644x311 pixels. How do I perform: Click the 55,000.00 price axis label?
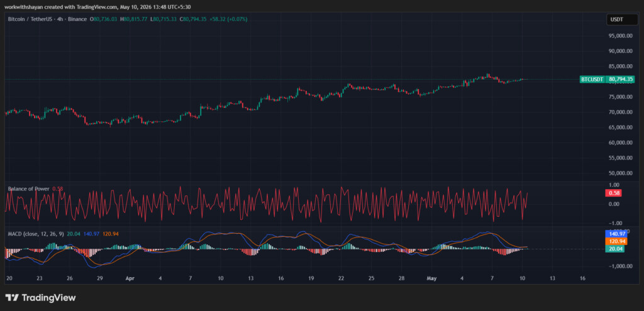tap(620, 158)
